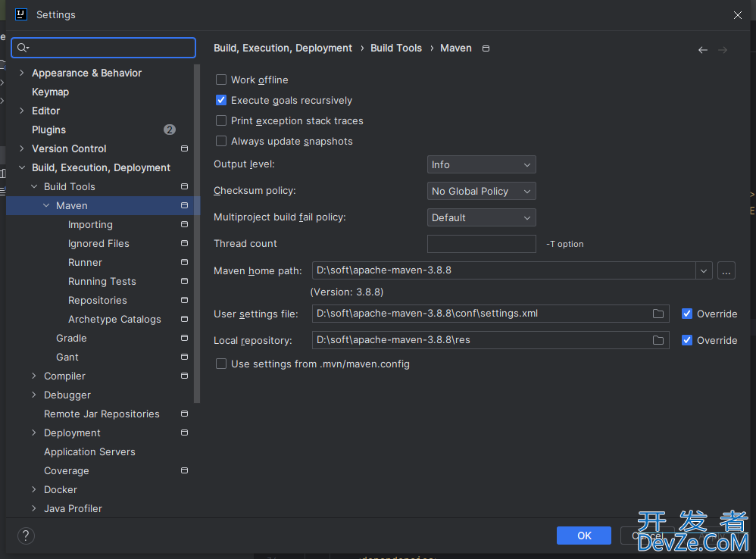Click the Plugins update count badge
Image resolution: width=756 pixels, height=559 pixels.
tap(169, 130)
